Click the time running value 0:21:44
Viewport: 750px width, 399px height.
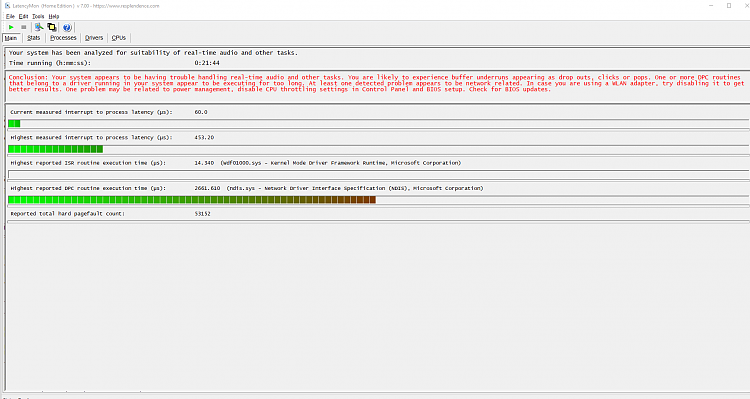(207, 63)
